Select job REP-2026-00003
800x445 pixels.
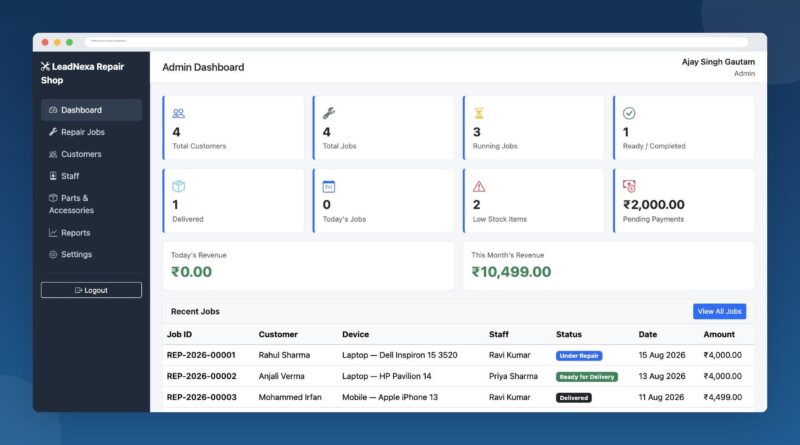[202, 397]
